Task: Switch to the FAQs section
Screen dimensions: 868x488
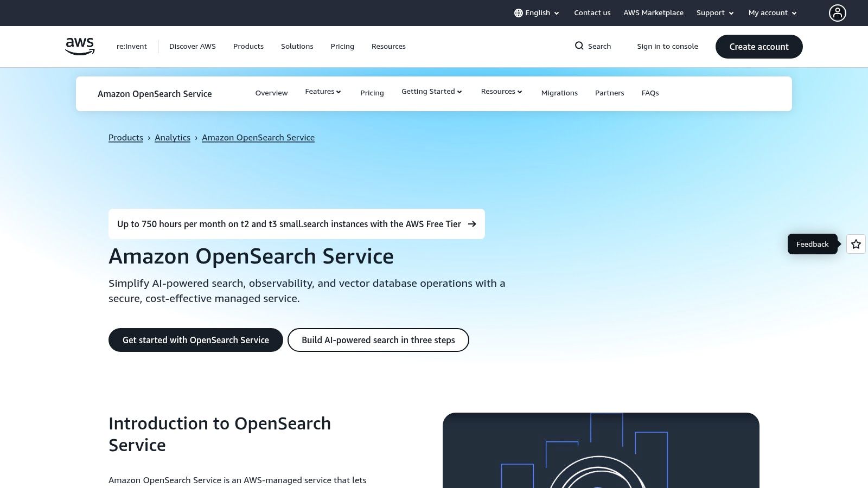Action: (x=650, y=93)
